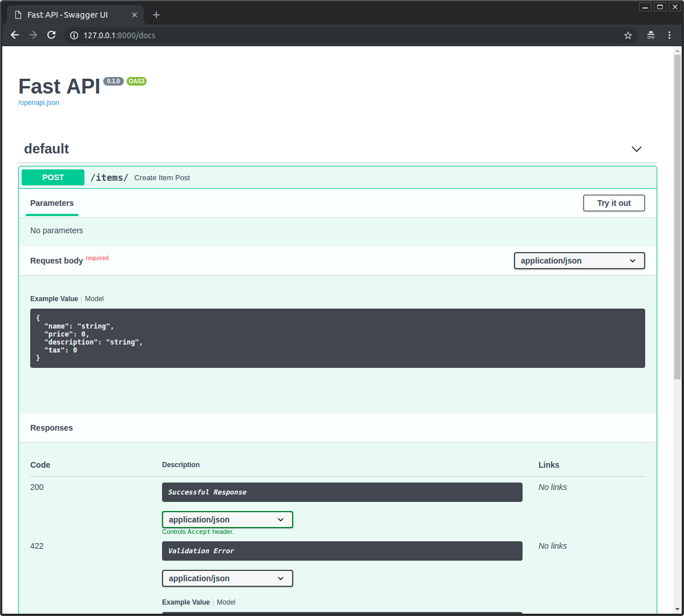This screenshot has height=616, width=684.
Task: Click the green POST method label
Action: (52, 177)
